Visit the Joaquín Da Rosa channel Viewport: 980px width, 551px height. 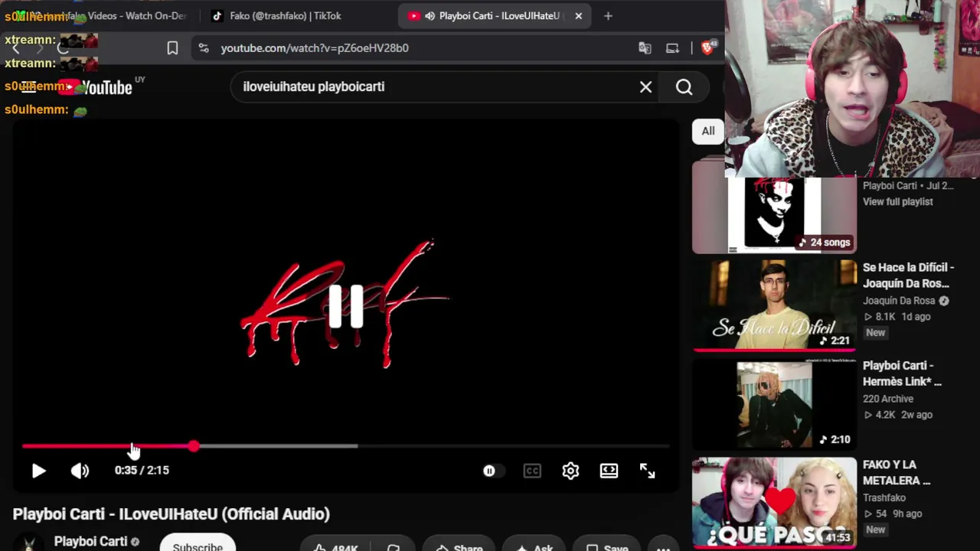point(899,302)
